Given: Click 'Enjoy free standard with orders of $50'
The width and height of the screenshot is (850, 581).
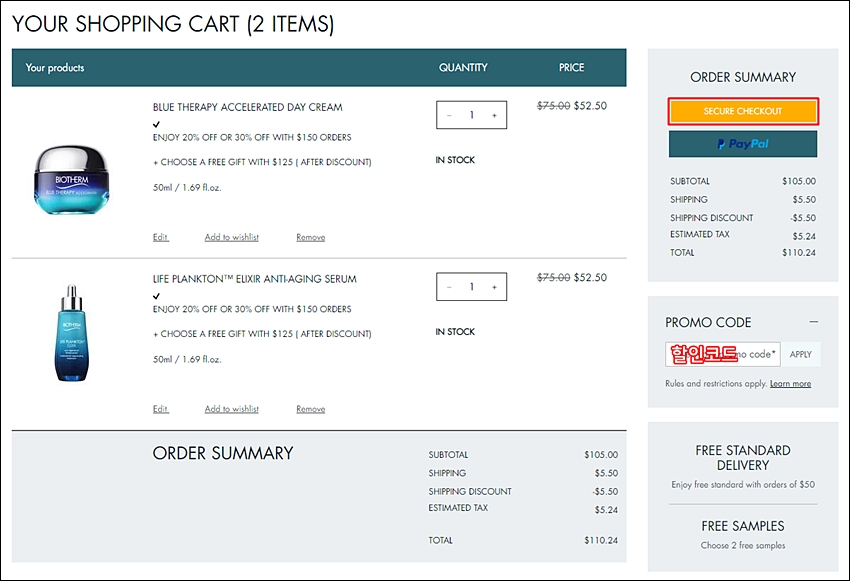Looking at the screenshot, I should (743, 485).
